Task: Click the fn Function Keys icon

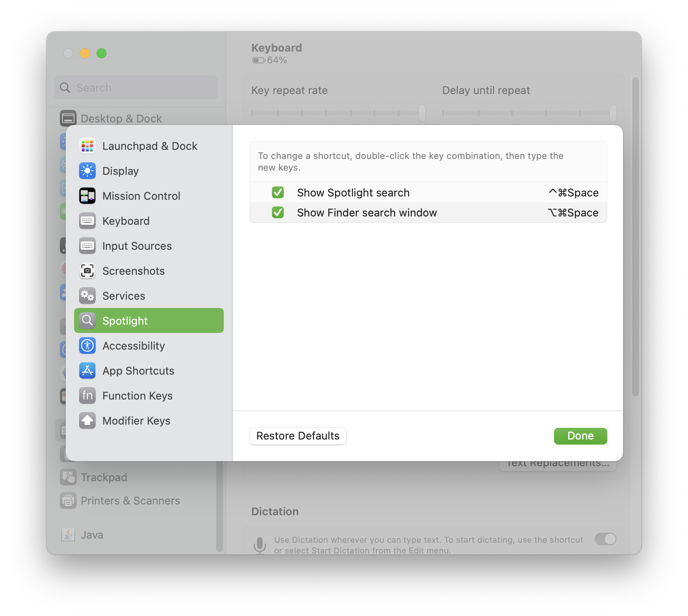Action: [x=87, y=396]
